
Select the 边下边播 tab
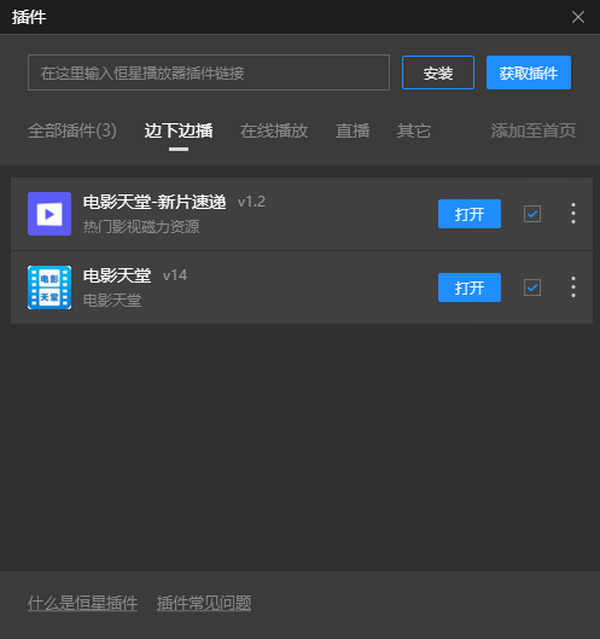(179, 131)
